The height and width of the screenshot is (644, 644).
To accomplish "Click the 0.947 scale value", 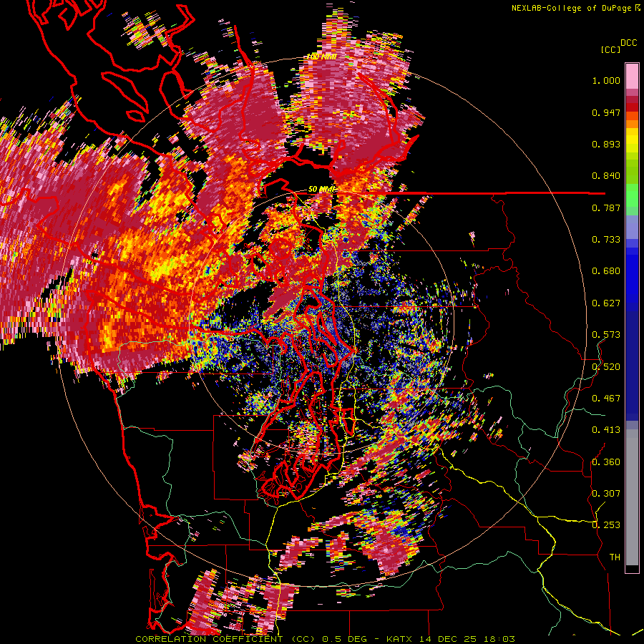I will coord(606,112).
